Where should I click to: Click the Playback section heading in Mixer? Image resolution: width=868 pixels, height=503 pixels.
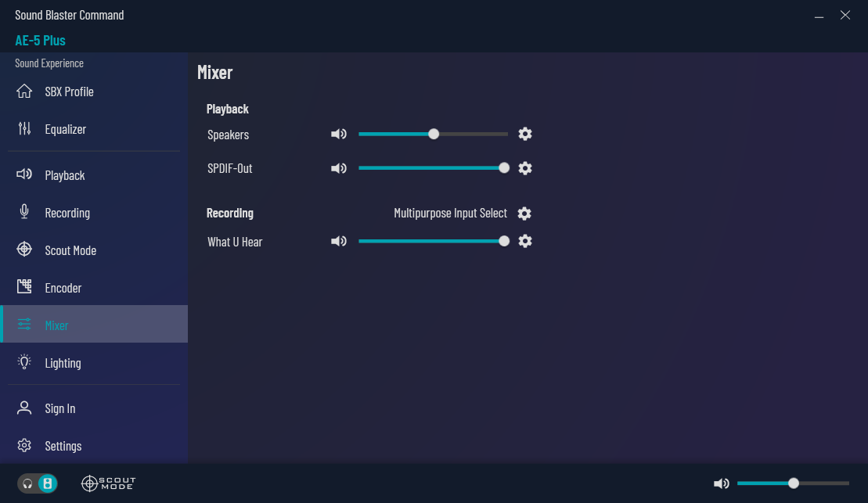(228, 109)
